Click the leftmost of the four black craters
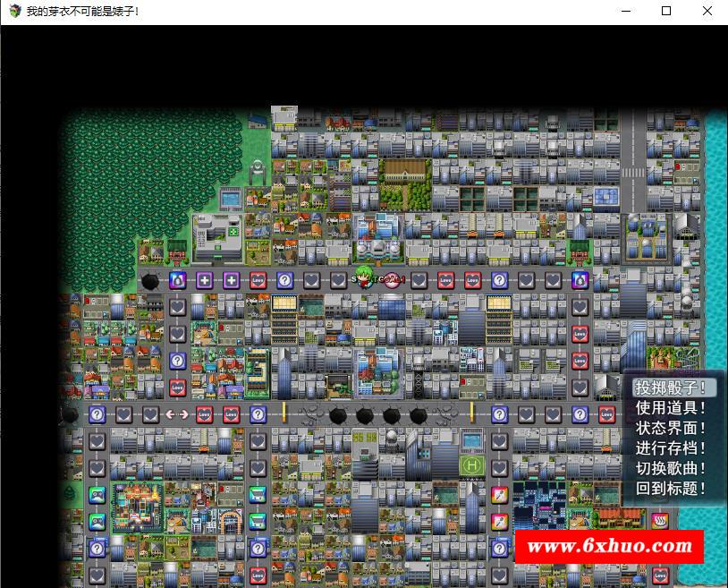The width and height of the screenshot is (728, 588). (x=337, y=414)
